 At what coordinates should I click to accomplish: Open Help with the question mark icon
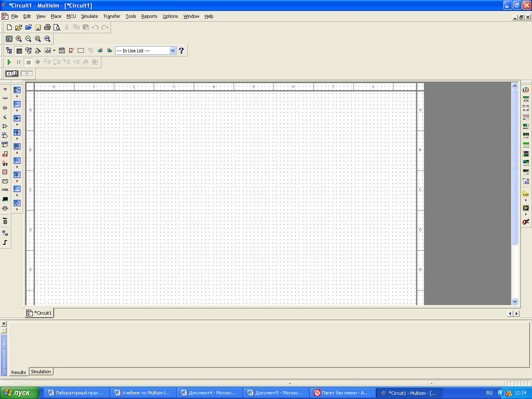(x=181, y=51)
